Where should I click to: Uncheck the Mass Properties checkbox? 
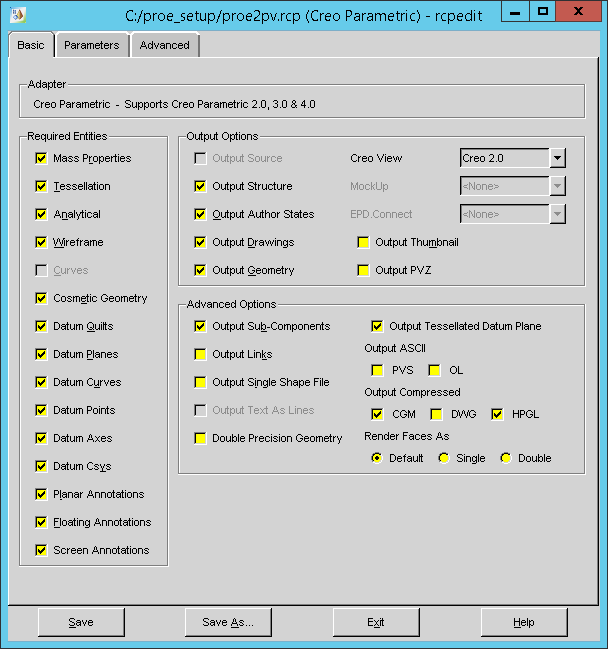point(41,158)
